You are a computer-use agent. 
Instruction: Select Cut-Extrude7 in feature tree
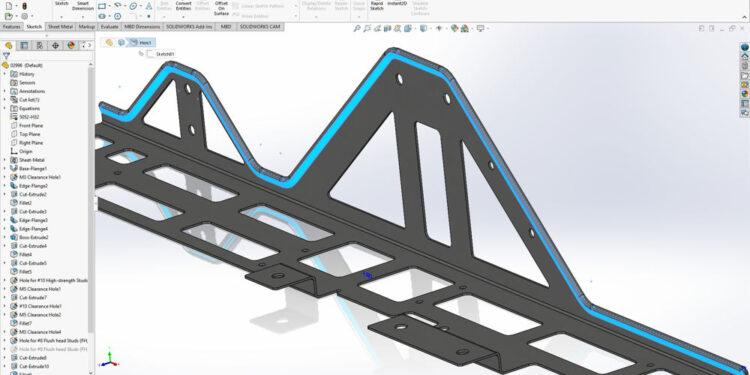(33, 298)
